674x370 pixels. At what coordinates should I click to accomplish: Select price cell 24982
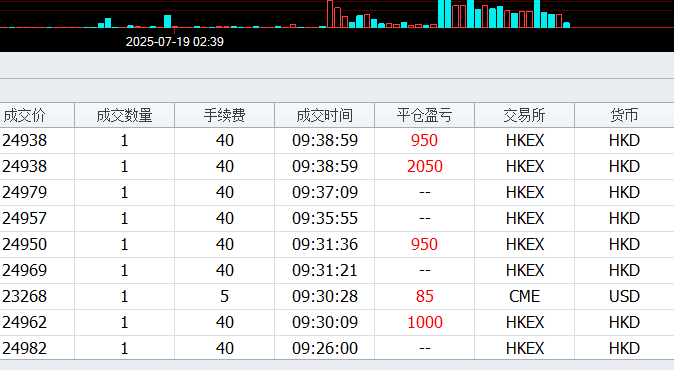pyautogui.click(x=25, y=348)
